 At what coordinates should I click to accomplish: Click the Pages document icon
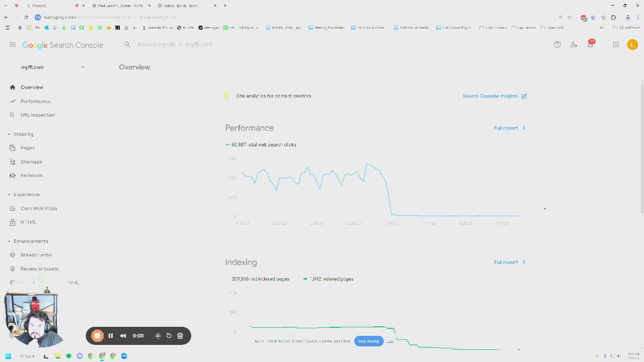point(13,148)
